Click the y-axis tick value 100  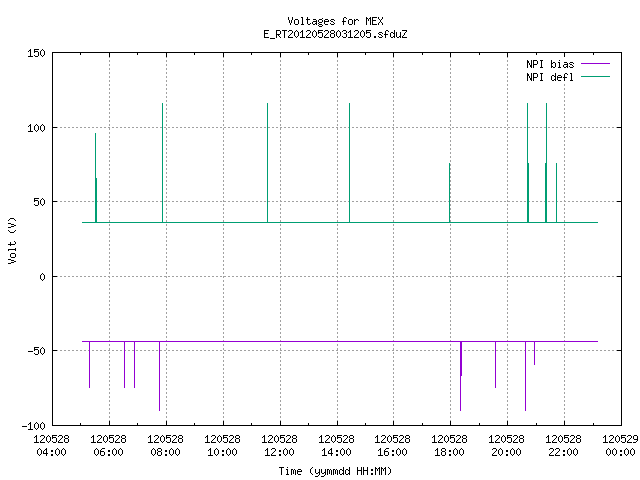tap(36, 128)
